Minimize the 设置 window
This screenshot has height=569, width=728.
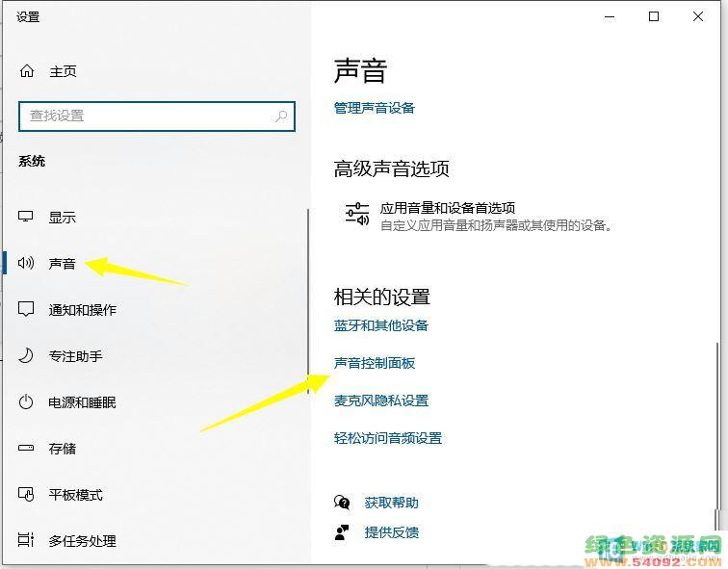[610, 17]
